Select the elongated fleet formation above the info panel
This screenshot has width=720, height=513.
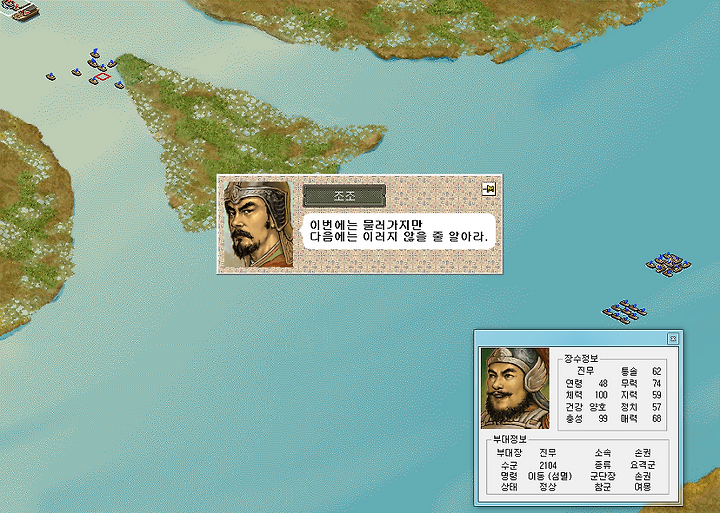[x=624, y=312]
